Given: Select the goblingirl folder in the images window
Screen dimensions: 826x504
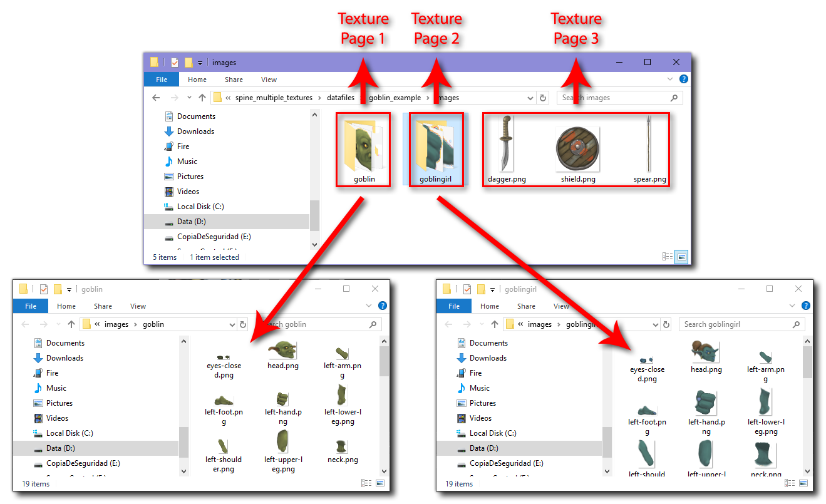Looking at the screenshot, I should (x=435, y=150).
